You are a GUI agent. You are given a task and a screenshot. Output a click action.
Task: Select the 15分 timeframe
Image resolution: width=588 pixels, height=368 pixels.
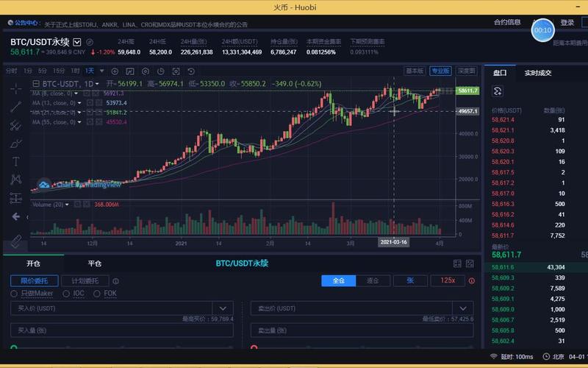coord(59,71)
